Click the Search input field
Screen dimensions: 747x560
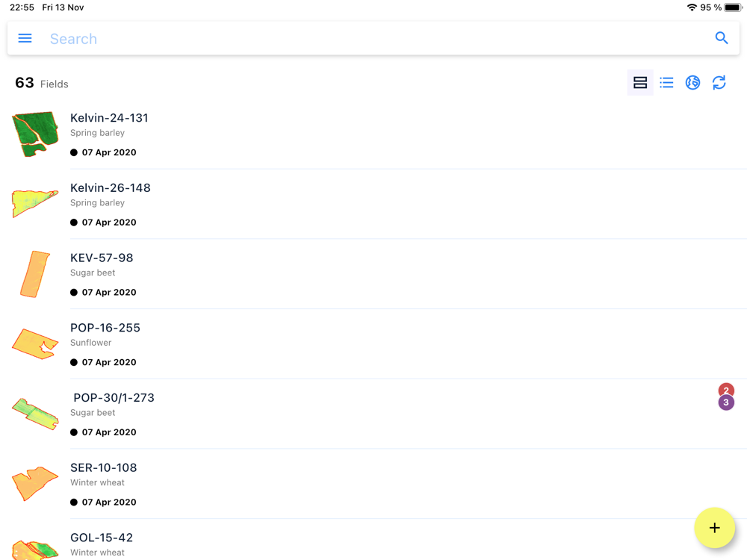pos(373,38)
